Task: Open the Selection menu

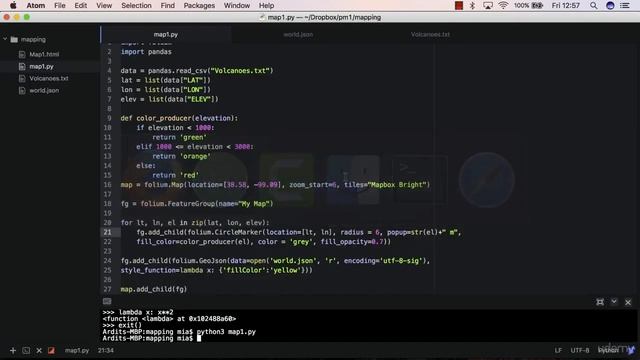Action: 136,6
